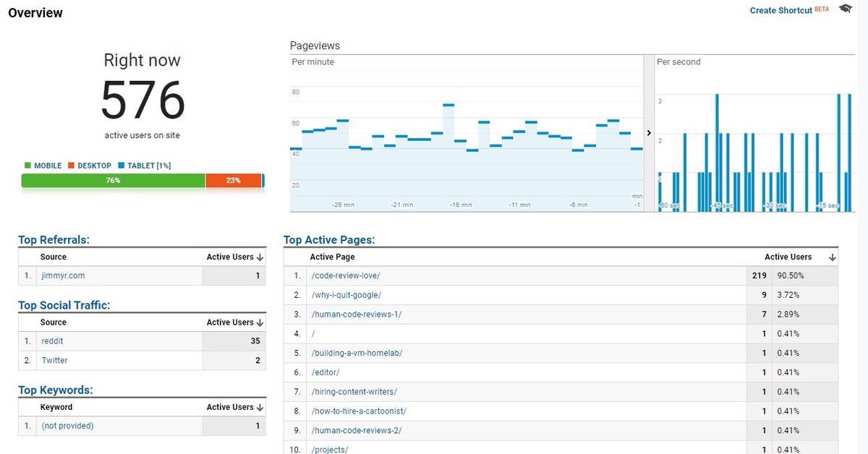868x454 pixels.
Task: Open the /building-a-vm-homelab/ page
Action: 357,353
